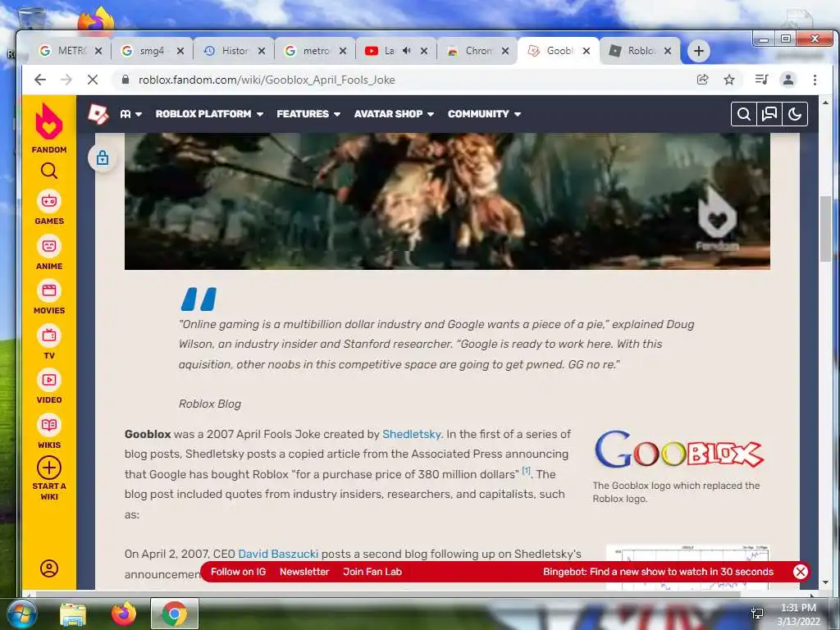Open a new tab with plus button
Viewport: 840px width, 630px height.
point(699,51)
